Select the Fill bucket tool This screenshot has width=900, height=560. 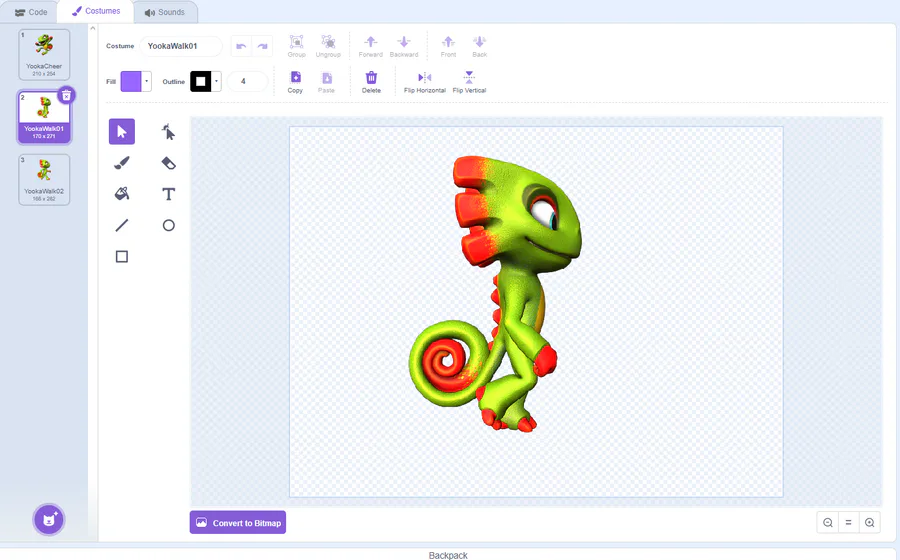122,194
